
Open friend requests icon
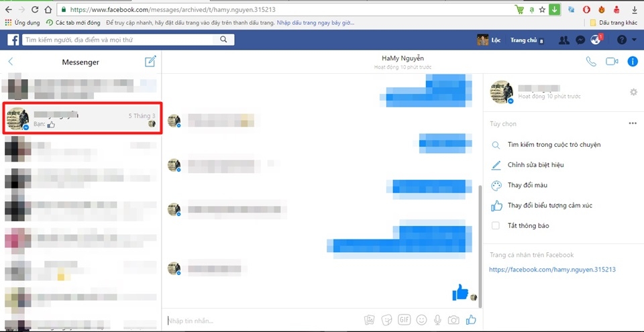click(564, 40)
